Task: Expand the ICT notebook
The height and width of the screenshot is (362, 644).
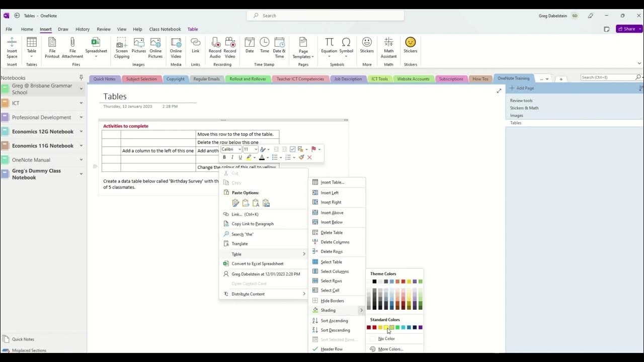Action: coord(81,103)
